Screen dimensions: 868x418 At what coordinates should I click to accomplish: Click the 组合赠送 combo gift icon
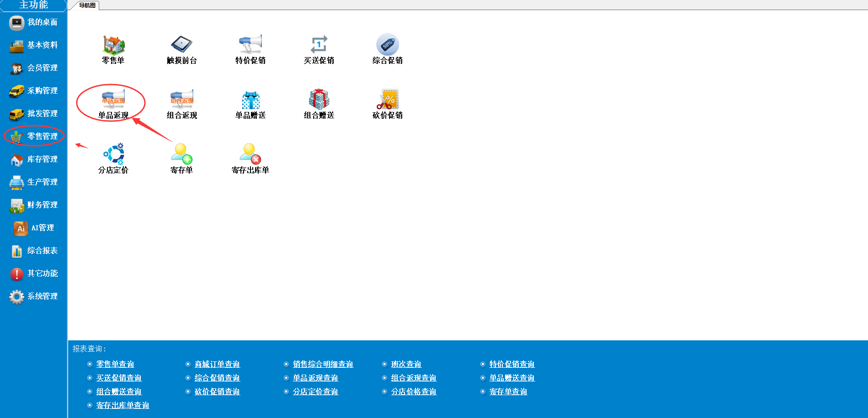(x=319, y=104)
